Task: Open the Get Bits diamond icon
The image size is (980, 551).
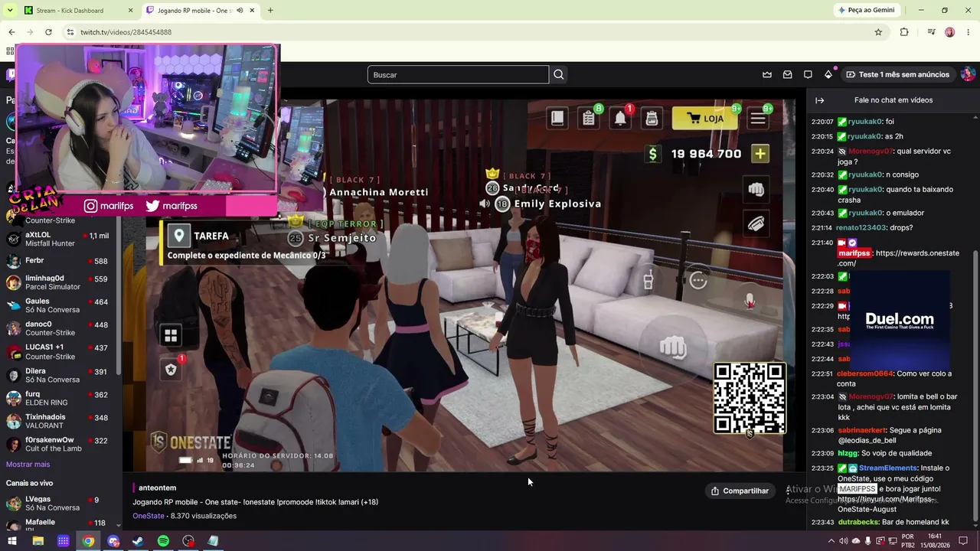Action: click(x=828, y=74)
